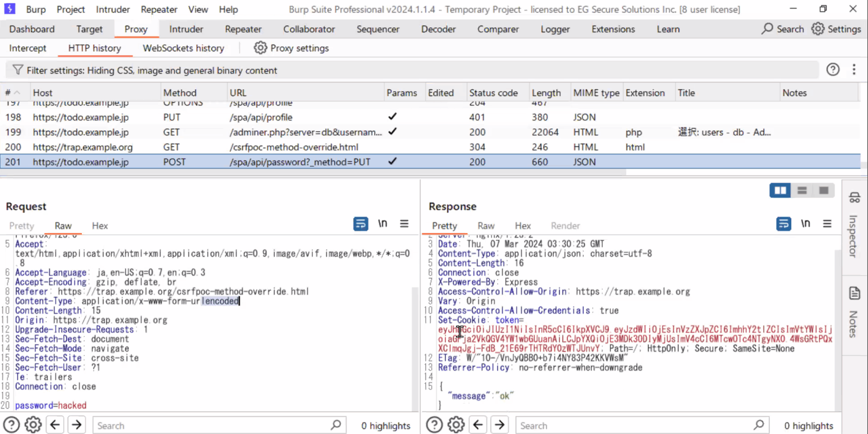Switch to the Decoder tab
Viewport: 868px width, 434px height.
pos(439,29)
